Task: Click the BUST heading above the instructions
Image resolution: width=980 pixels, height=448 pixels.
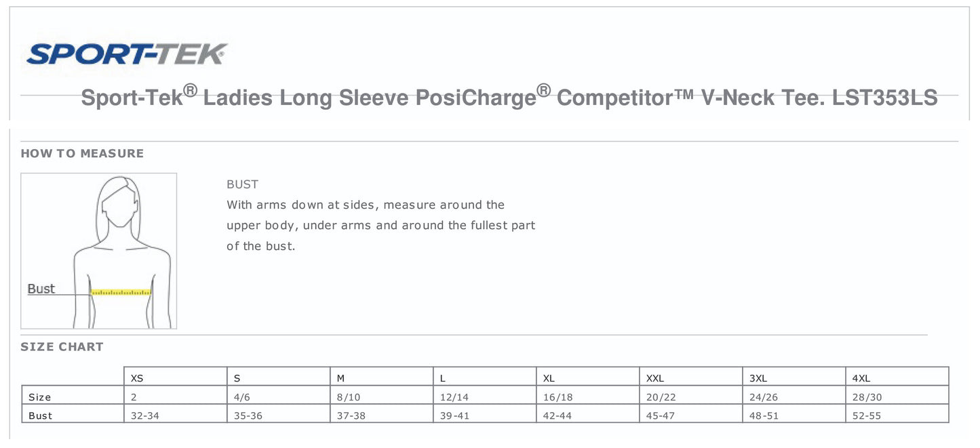Action: [x=242, y=184]
